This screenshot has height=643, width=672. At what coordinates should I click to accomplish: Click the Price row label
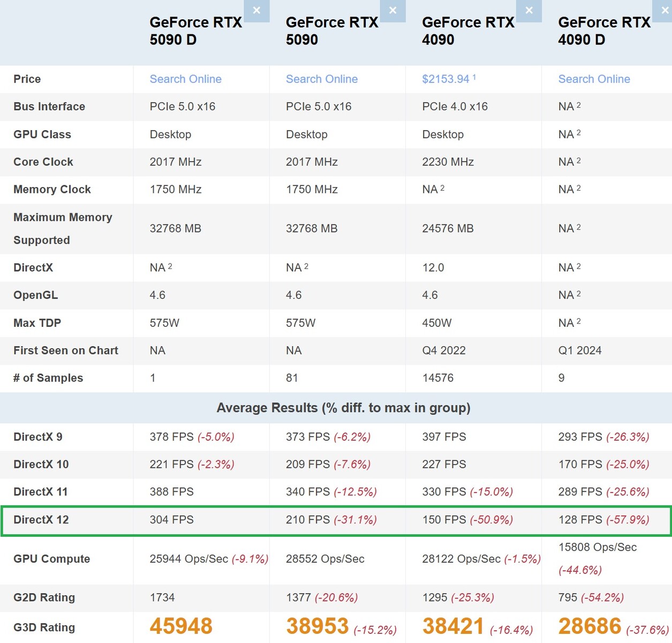coord(27,79)
